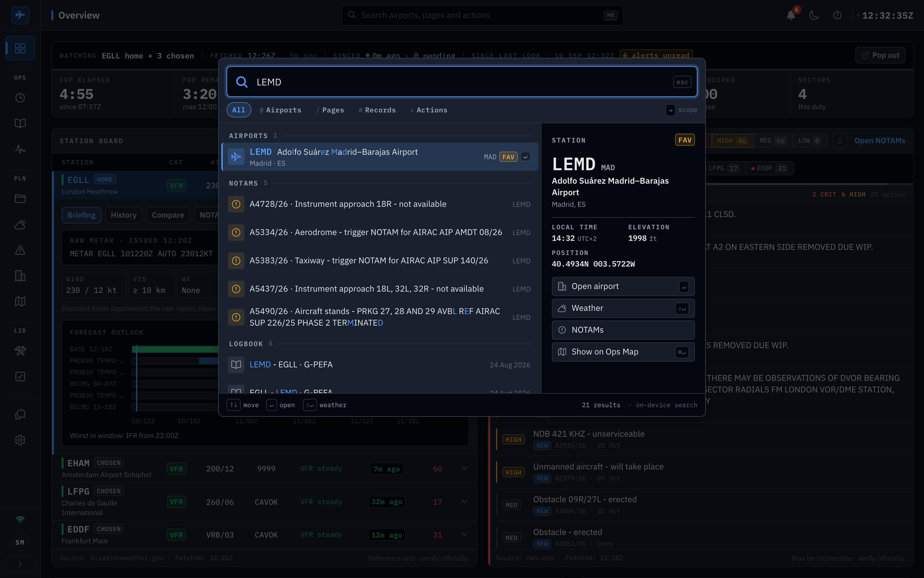The image size is (924, 578).
Task: Open the warning triangle sidebar icon
Action: point(20,250)
